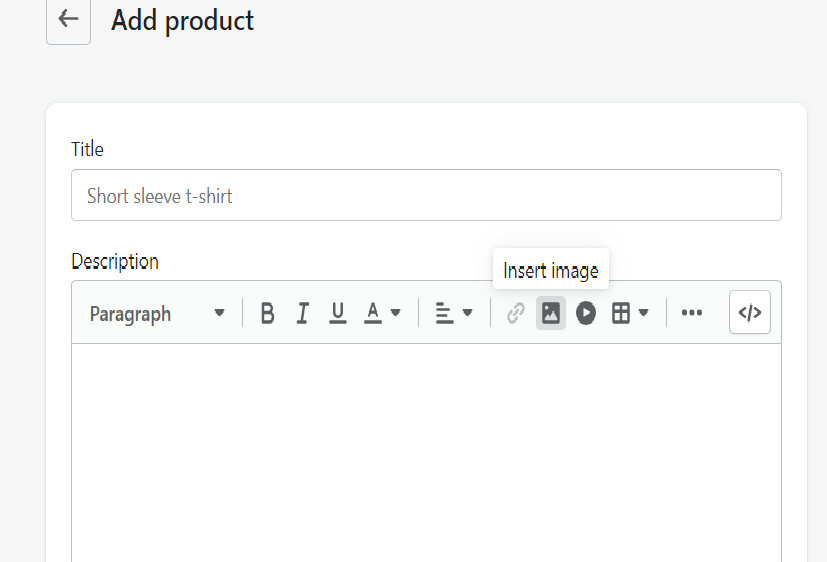The height and width of the screenshot is (562, 827).
Task: Click the text color letter A icon
Action: pos(373,314)
